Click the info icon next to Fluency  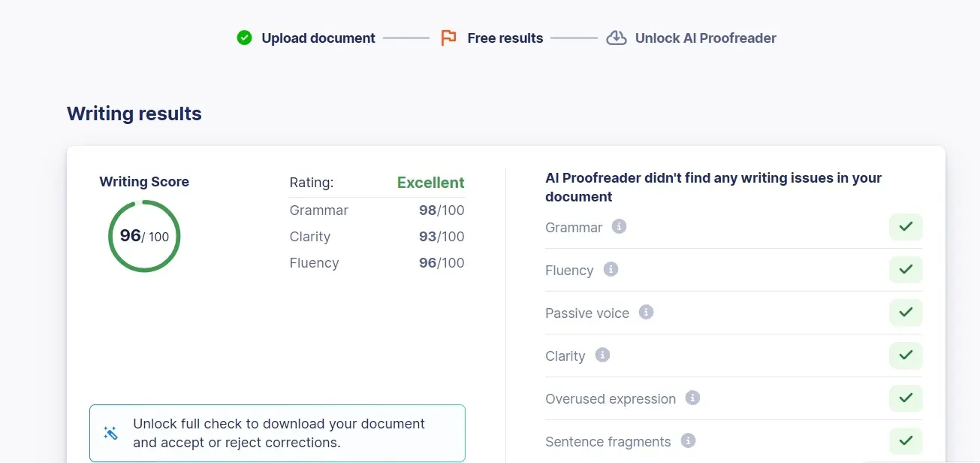pyautogui.click(x=611, y=269)
